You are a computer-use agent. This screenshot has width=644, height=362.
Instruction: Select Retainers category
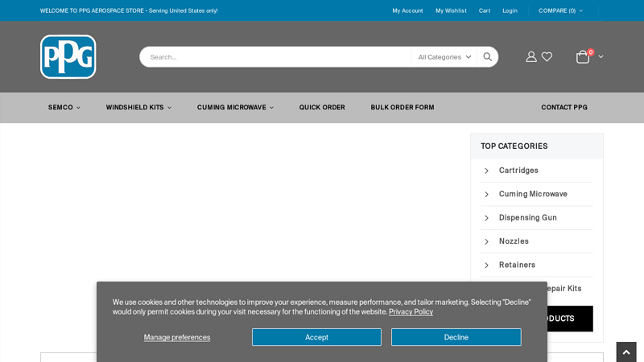(517, 265)
